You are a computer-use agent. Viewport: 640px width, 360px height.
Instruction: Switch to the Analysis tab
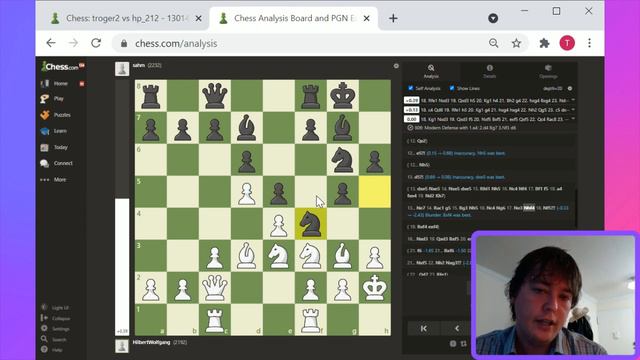431,71
